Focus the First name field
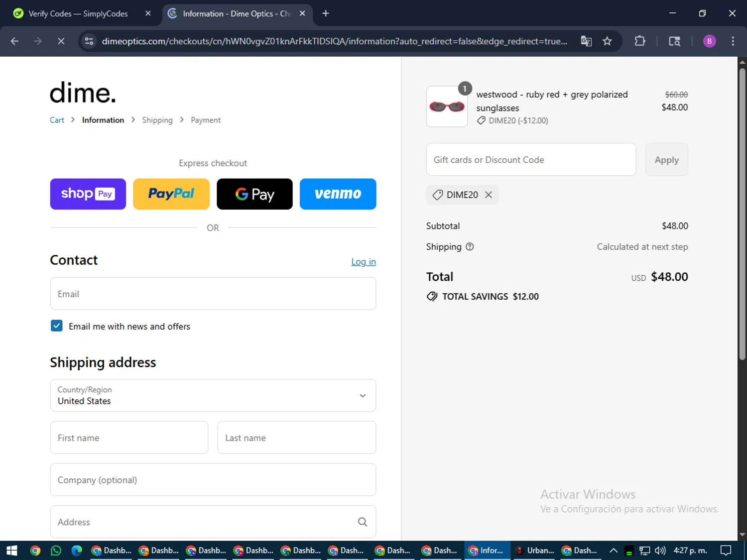747x560 pixels. coord(129,438)
